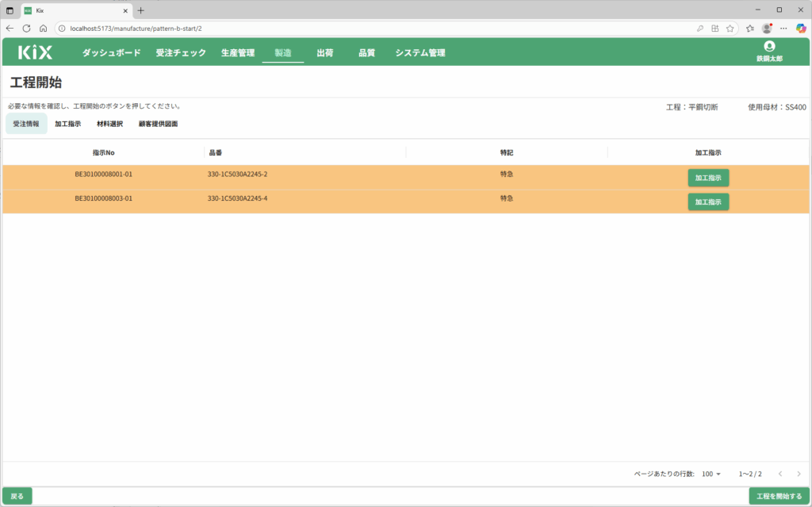Open a new browser tab
This screenshot has width=812, height=507.
141,10
